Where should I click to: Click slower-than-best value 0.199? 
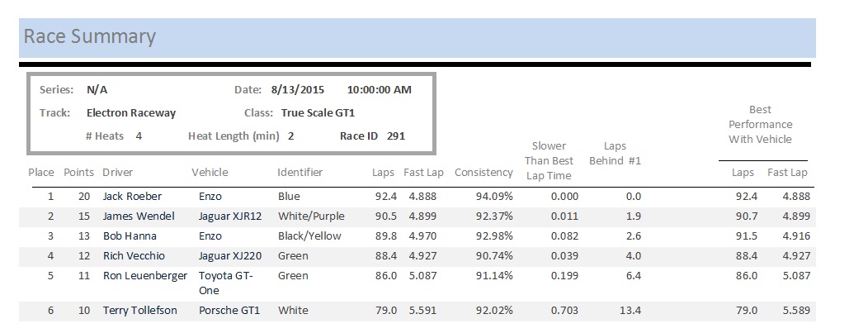[x=564, y=276]
